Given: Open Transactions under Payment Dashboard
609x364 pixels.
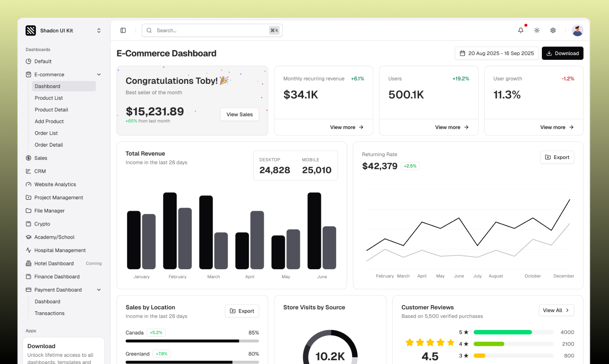Looking at the screenshot, I should tap(49, 313).
